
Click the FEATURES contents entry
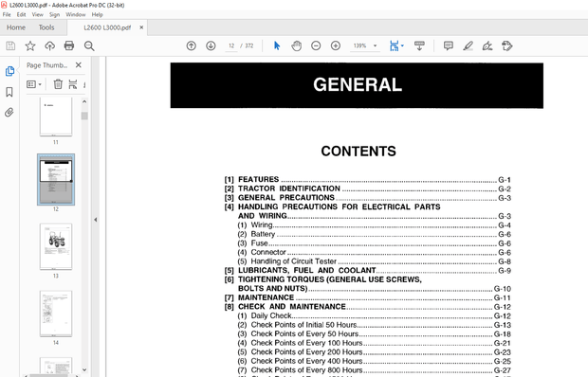[x=368, y=179]
